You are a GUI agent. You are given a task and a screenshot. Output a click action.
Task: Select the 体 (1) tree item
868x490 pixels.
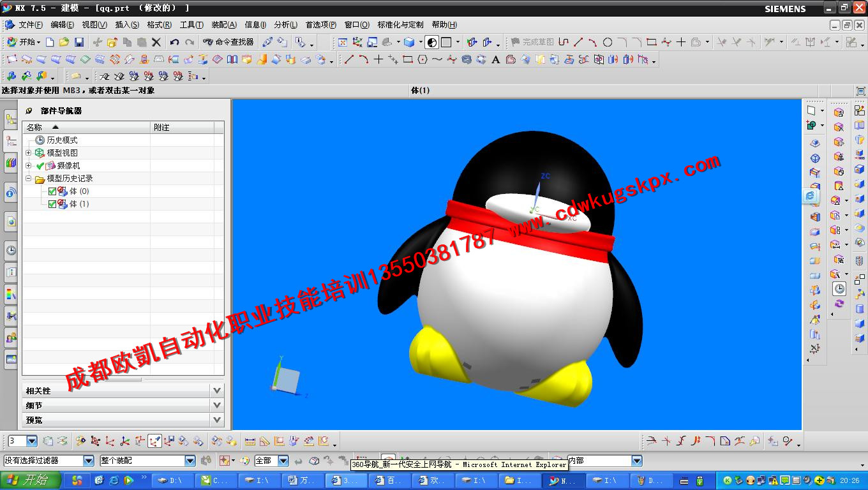pyautogui.click(x=79, y=204)
